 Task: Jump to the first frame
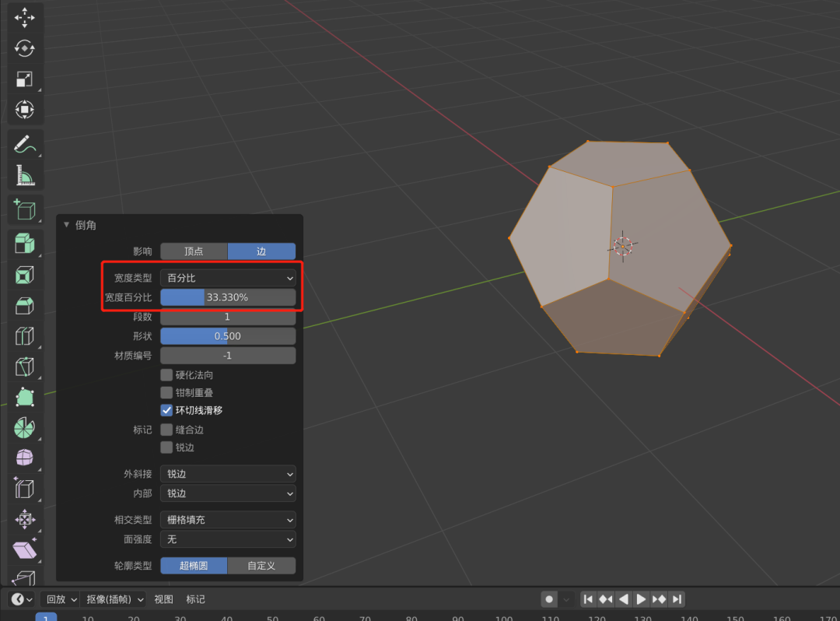pyautogui.click(x=588, y=599)
